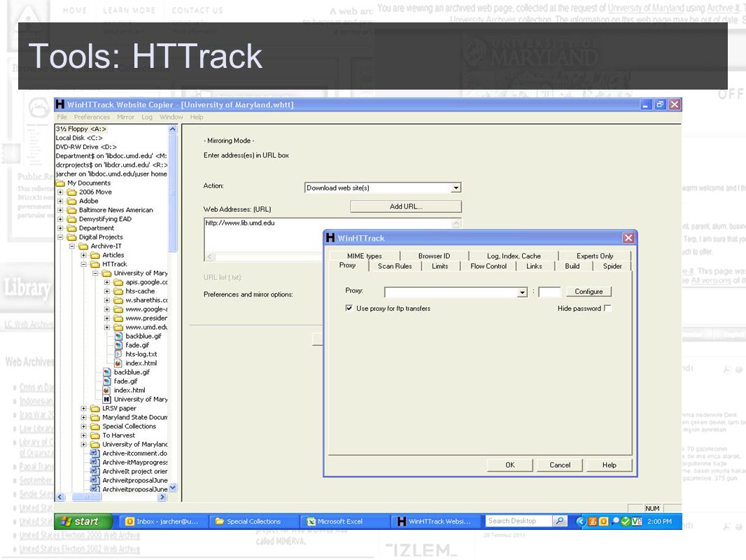The image size is (746, 560).
Task: Toggle Use proxy for ftp transfers checkbox
Action: 349,308
